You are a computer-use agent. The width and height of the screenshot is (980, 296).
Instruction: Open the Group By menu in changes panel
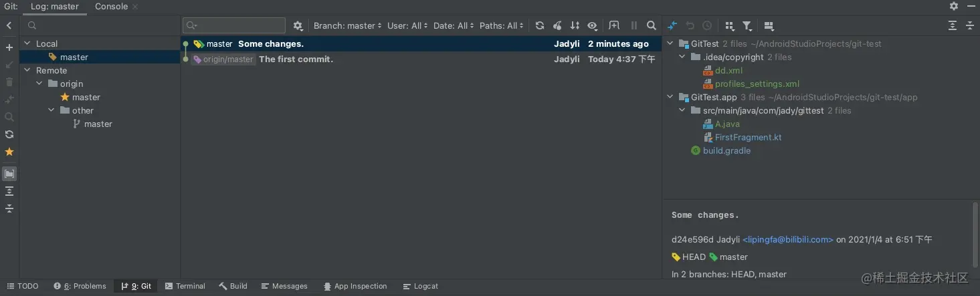point(729,25)
